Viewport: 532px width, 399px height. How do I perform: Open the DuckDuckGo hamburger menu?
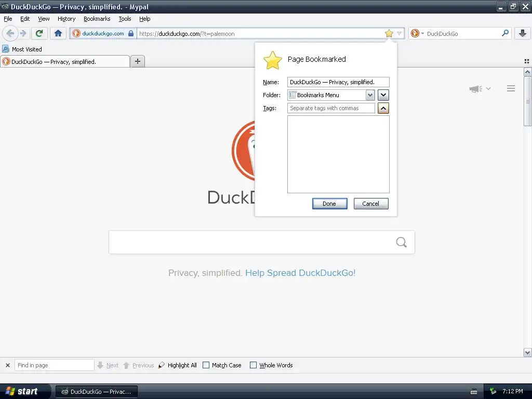tap(511, 88)
